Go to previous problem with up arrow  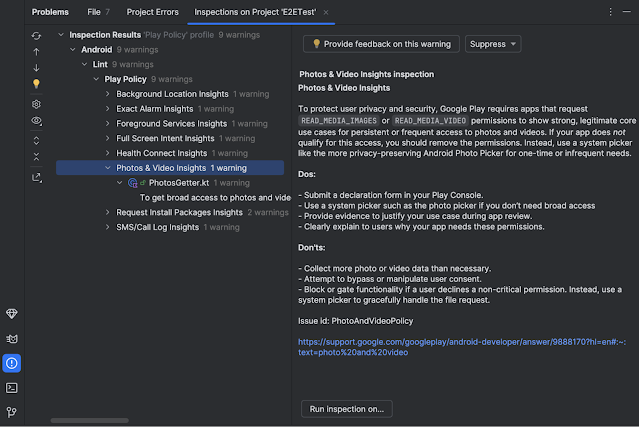pyautogui.click(x=37, y=51)
